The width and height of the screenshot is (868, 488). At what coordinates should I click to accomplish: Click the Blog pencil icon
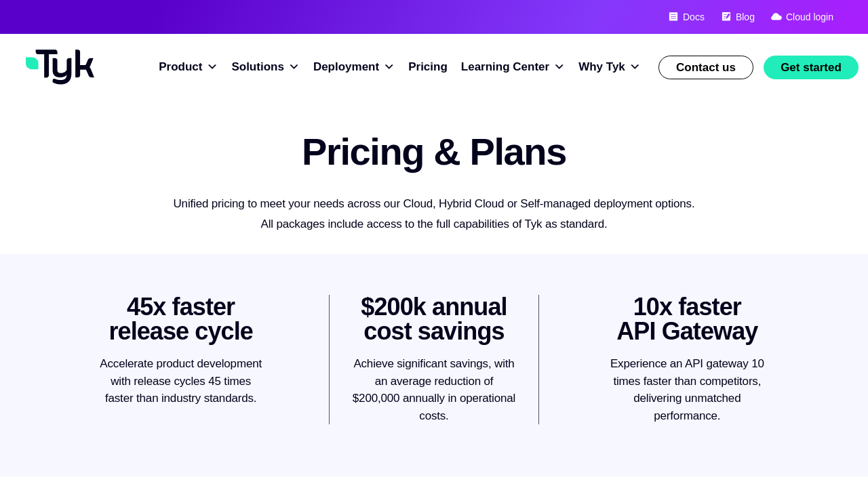[x=726, y=17]
